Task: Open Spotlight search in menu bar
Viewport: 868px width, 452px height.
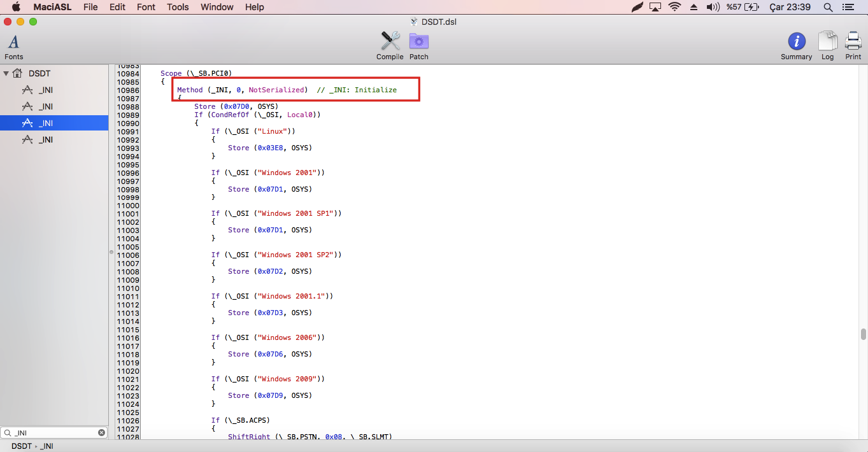Action: point(828,7)
